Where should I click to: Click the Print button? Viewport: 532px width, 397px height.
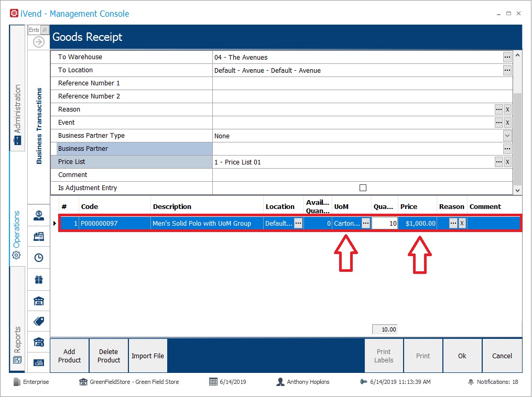pyautogui.click(x=423, y=356)
